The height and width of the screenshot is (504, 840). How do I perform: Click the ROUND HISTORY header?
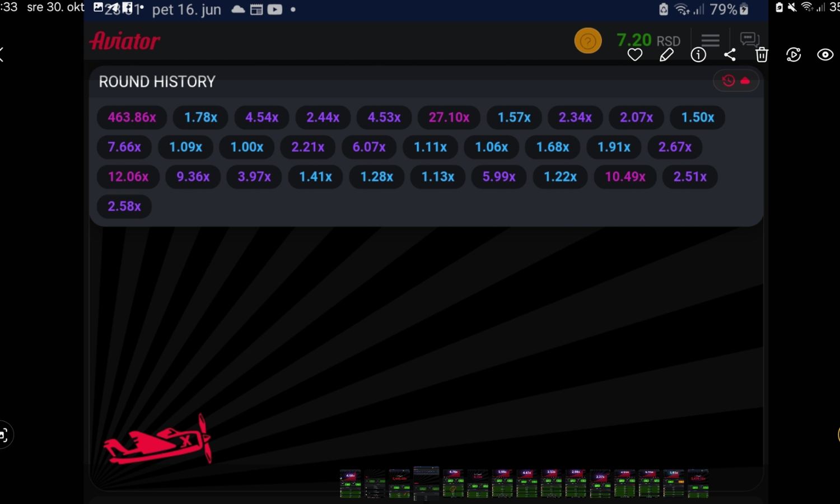pos(157,82)
